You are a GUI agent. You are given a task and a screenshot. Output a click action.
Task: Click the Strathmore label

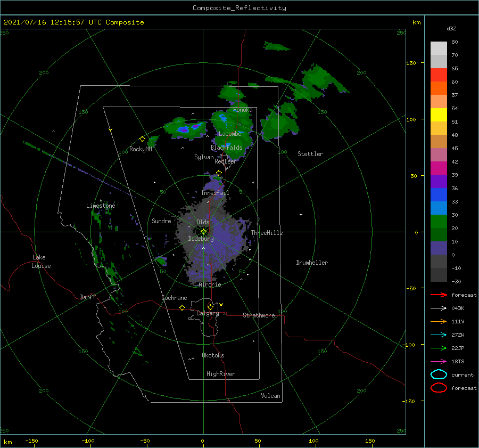click(259, 315)
